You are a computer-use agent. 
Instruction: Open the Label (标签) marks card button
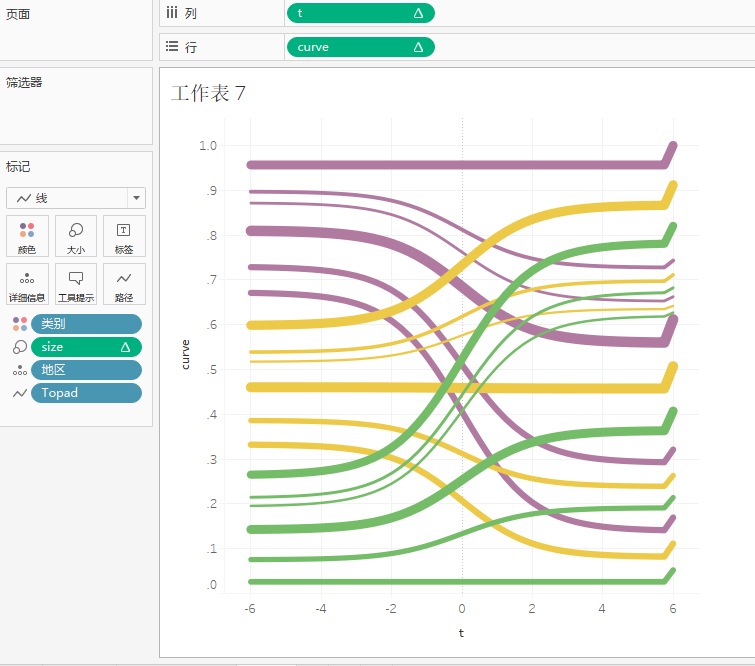pos(124,236)
